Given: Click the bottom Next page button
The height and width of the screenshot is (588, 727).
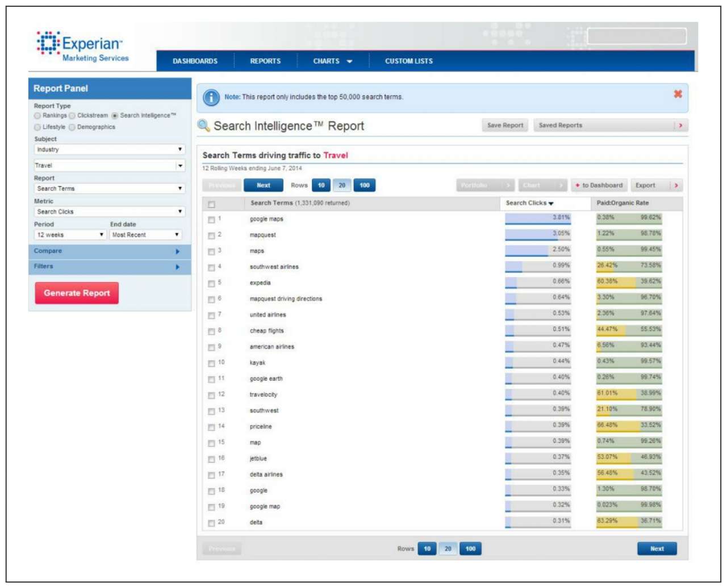Looking at the screenshot, I should point(657,549).
